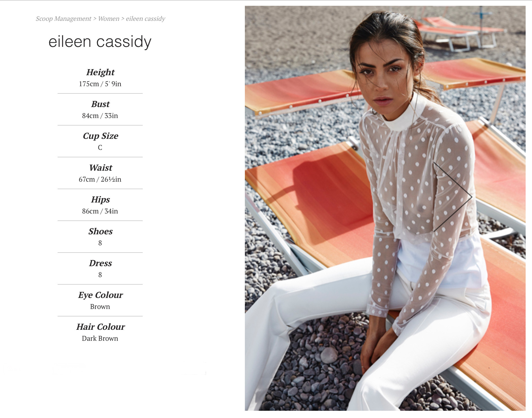Click the Shoes heading
The height and width of the screenshot is (418, 532).
pos(100,231)
